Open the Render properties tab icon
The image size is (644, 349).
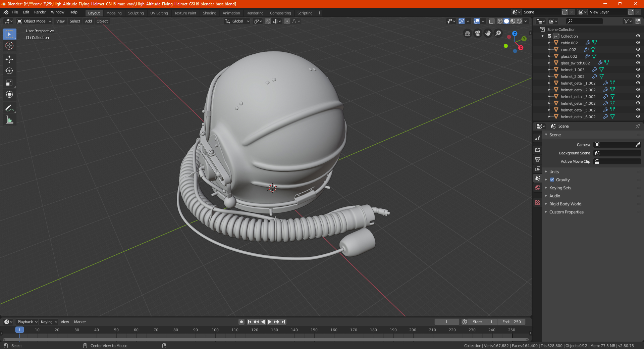pyautogui.click(x=538, y=150)
